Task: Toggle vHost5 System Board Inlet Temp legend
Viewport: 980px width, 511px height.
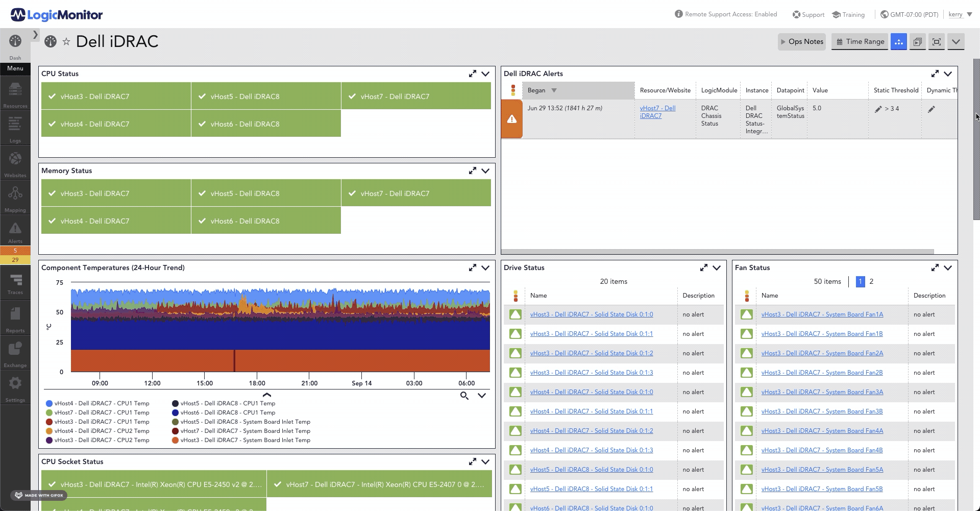Action: tap(241, 422)
